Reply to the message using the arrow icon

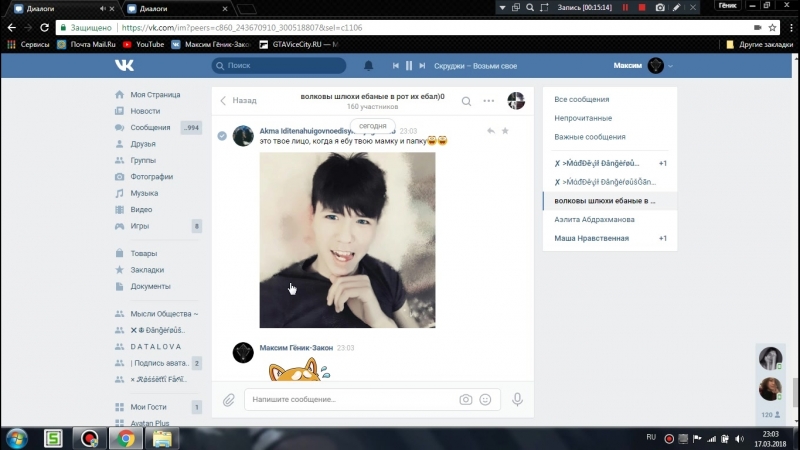490,131
